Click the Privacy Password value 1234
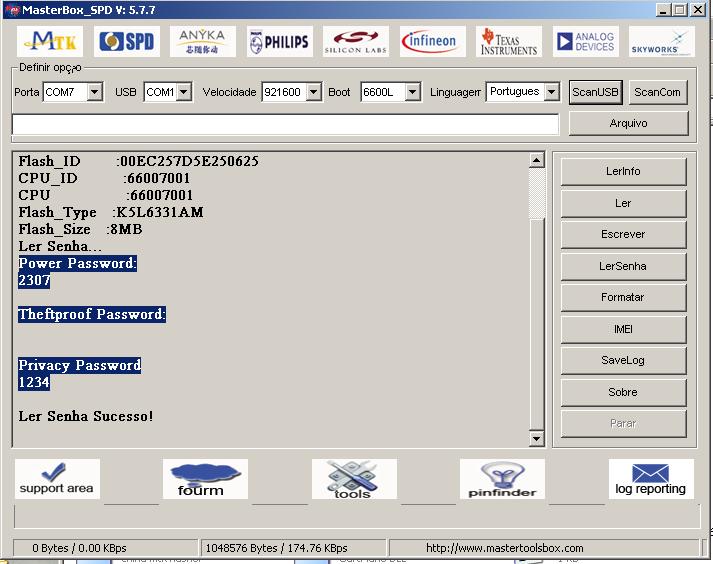This screenshot has height=564, width=713. click(x=34, y=382)
